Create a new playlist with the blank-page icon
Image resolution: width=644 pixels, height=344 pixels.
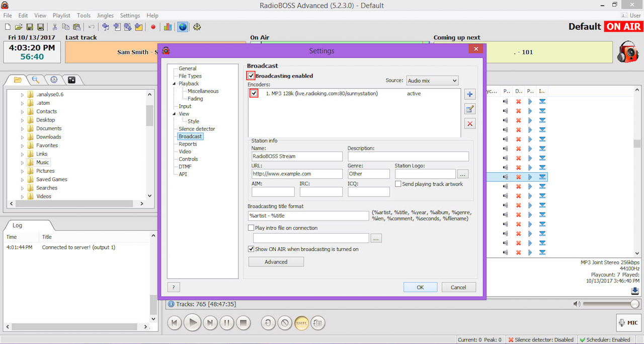click(x=8, y=27)
